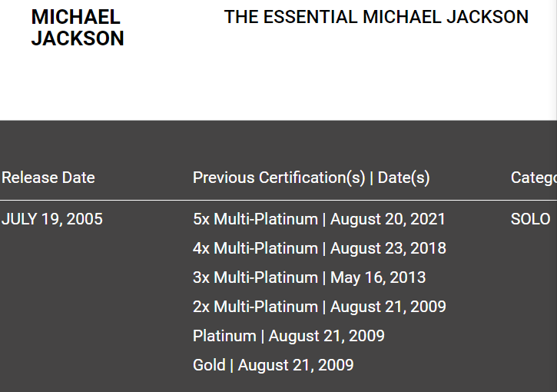The height and width of the screenshot is (392, 557).
Task: Click the MICHAEL JACKSON artist name
Action: 77,28
